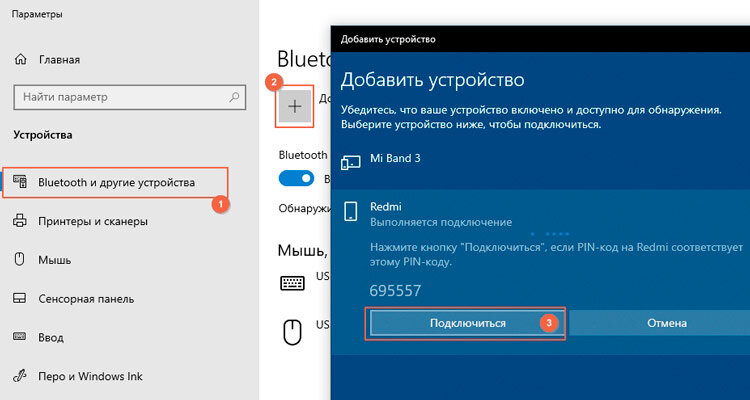This screenshot has height=400, width=750.
Task: Click the USB keyboard device icon
Action: (x=292, y=282)
